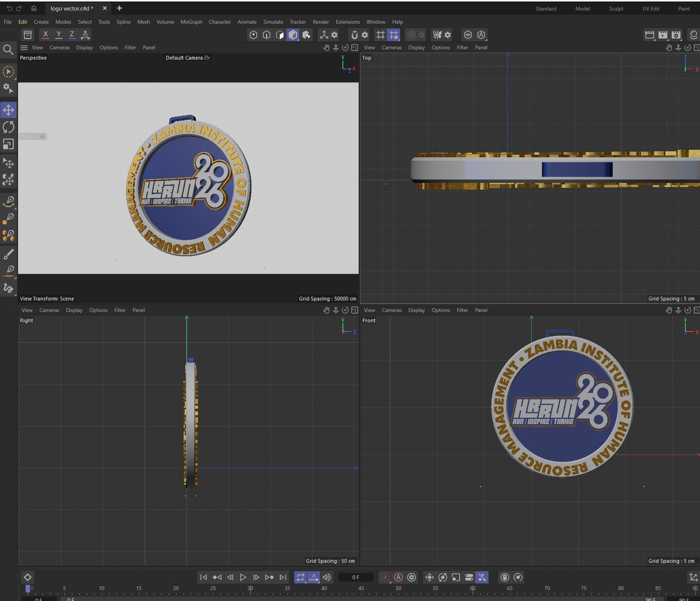
Task: Undo the last action
Action: click(9, 8)
